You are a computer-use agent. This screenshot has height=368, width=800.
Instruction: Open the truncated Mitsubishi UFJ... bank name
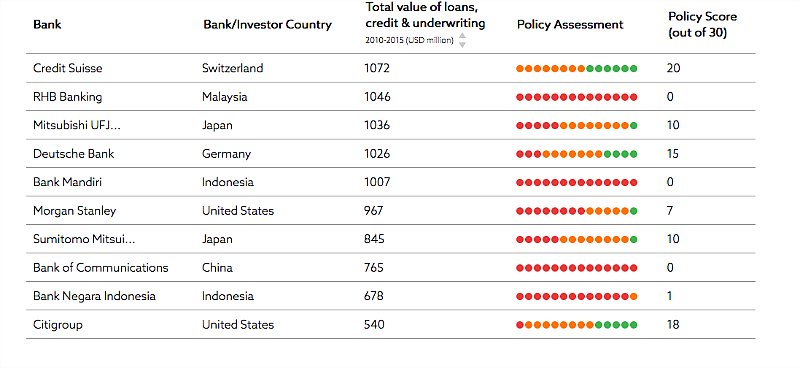[77, 125]
